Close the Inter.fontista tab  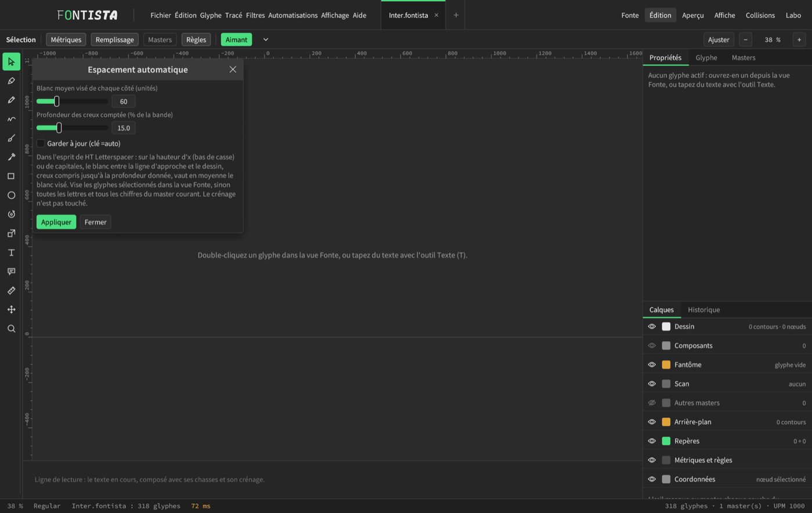pyautogui.click(x=436, y=15)
